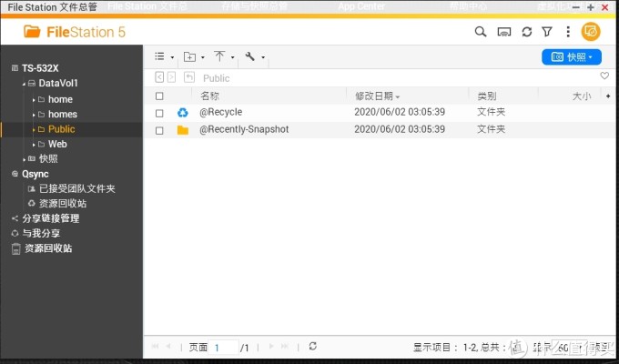Click the add column plus icon
The height and width of the screenshot is (364, 619).
(x=608, y=96)
